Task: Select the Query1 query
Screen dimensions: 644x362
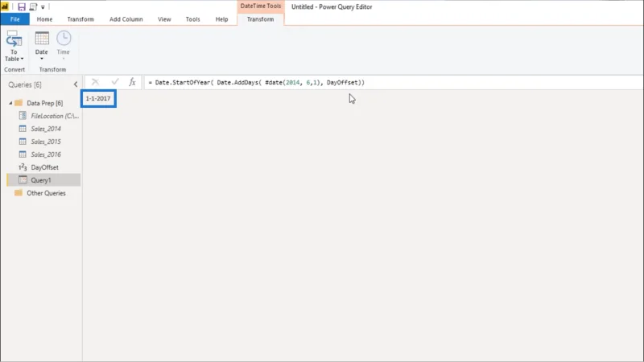Action: coord(43,180)
